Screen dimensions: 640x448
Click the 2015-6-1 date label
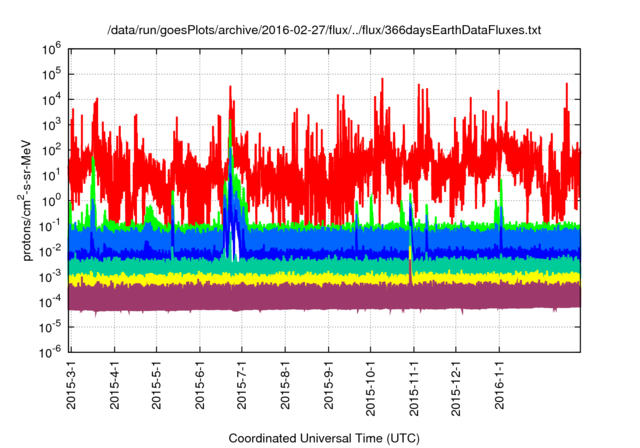click(200, 385)
